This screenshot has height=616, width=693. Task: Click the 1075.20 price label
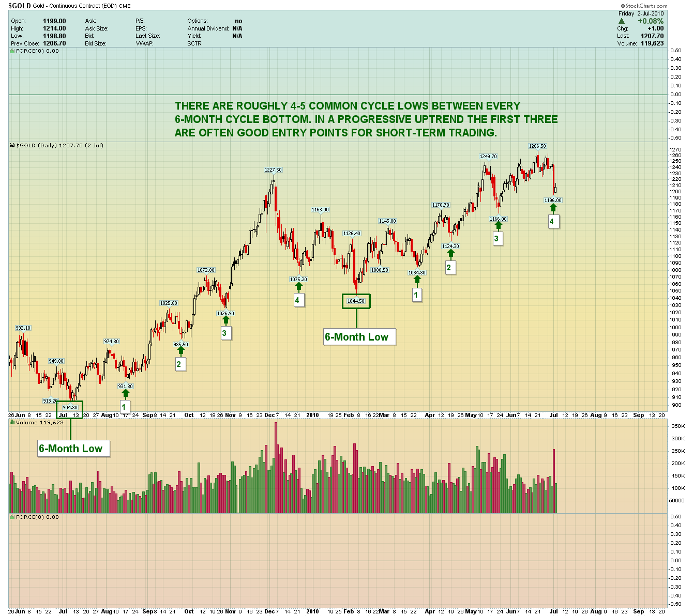pos(298,280)
